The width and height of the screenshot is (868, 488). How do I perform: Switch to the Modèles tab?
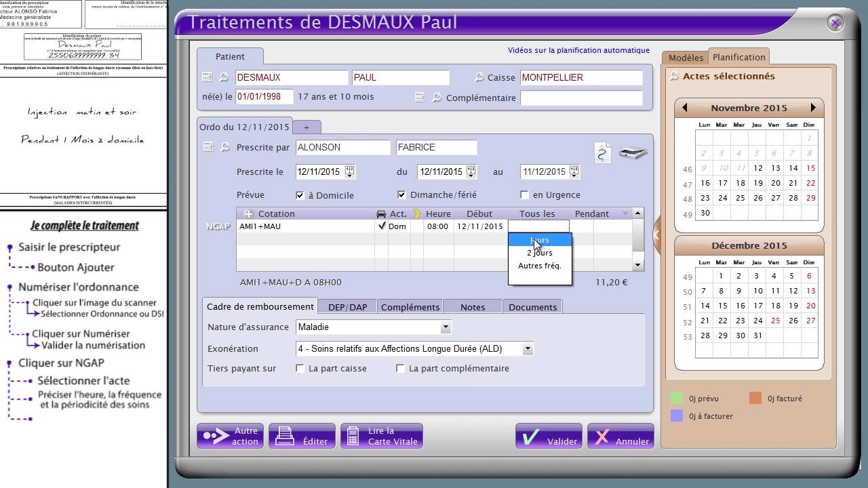pos(686,58)
